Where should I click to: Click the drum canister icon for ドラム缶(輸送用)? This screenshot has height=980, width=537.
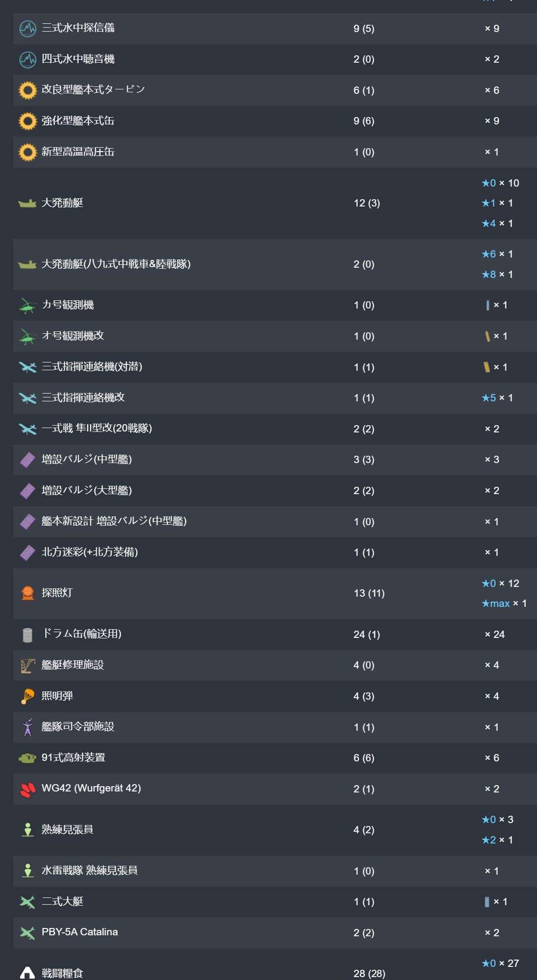click(x=28, y=635)
